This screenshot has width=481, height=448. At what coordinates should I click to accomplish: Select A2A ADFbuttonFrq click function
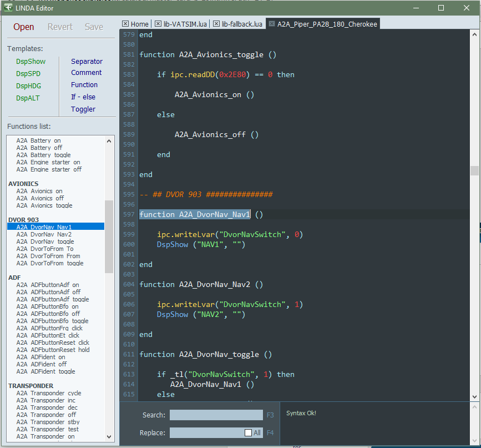pos(49,328)
